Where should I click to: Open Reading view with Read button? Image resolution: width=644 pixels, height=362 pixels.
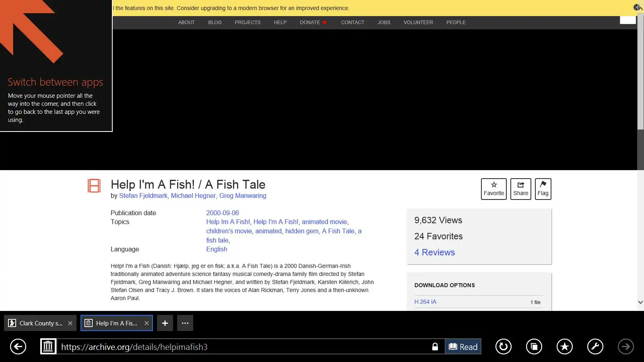(x=463, y=346)
